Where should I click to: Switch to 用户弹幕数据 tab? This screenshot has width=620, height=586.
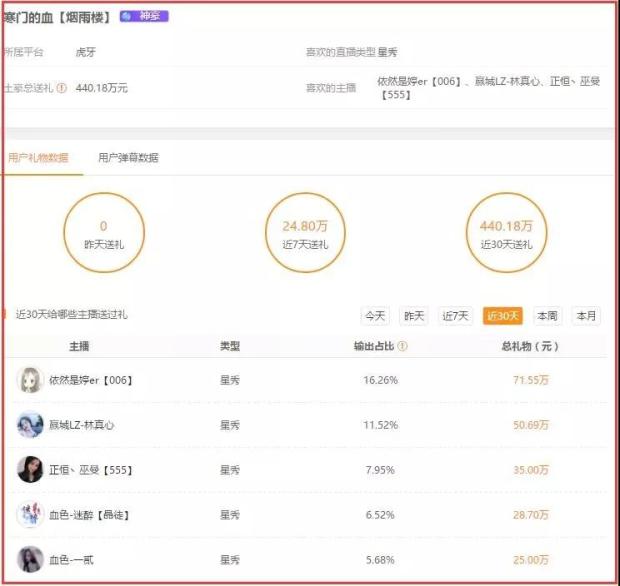(x=129, y=158)
